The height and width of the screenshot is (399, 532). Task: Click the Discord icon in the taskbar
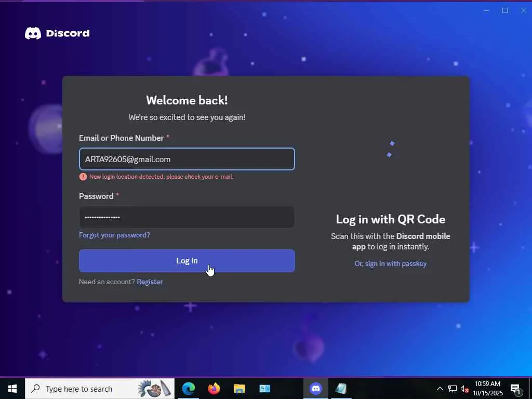(316, 389)
